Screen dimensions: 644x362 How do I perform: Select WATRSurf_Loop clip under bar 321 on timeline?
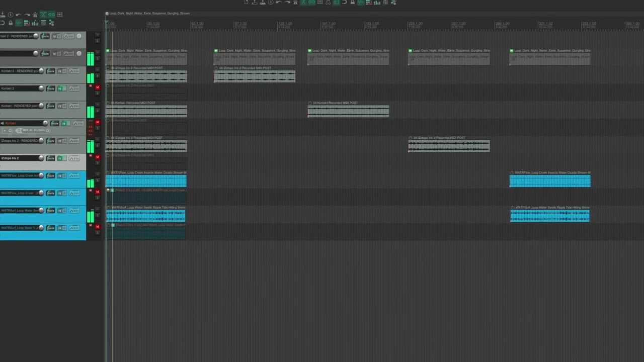[550, 214]
